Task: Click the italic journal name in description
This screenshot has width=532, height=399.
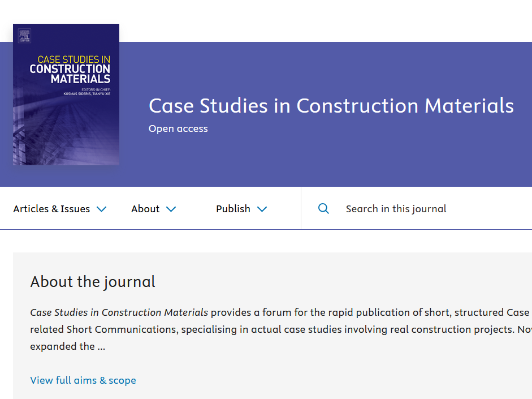Action: pos(119,312)
